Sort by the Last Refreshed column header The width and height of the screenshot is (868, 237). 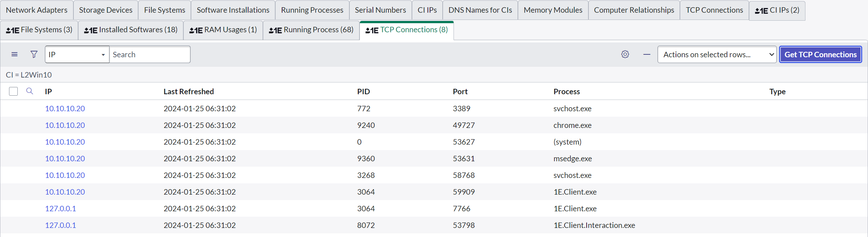pos(188,92)
